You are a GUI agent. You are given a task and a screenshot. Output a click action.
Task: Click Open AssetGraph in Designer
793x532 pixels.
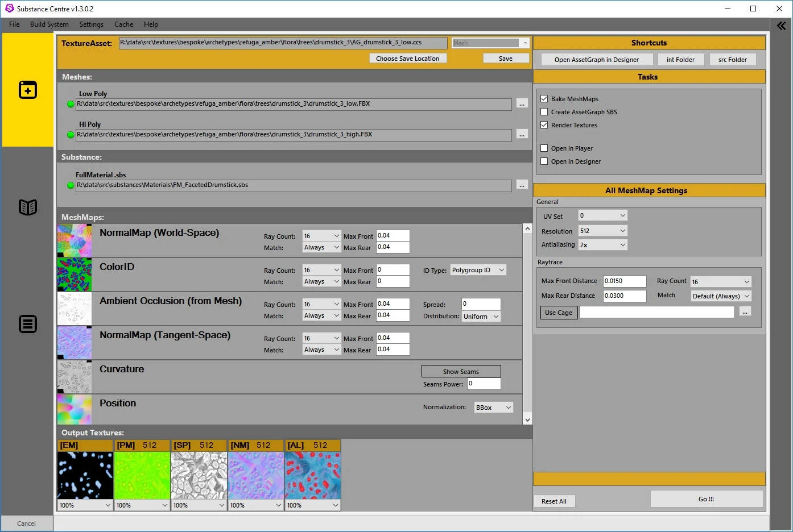[596, 60]
